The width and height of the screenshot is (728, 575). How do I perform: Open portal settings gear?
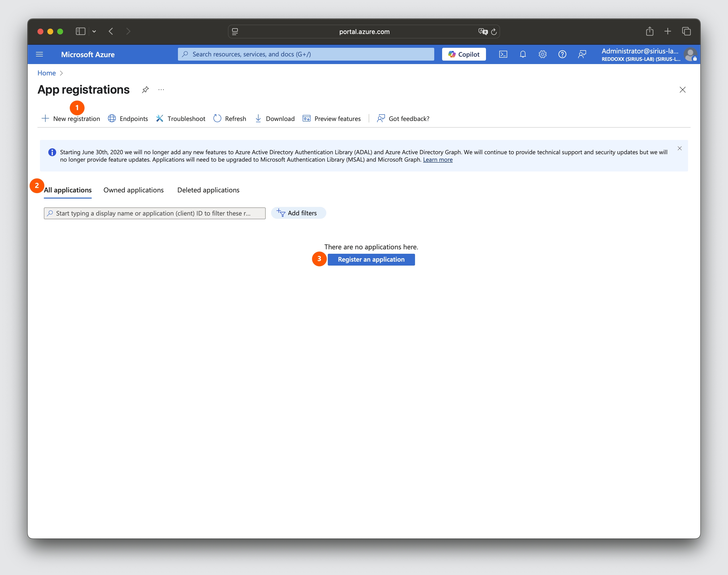[x=542, y=54]
